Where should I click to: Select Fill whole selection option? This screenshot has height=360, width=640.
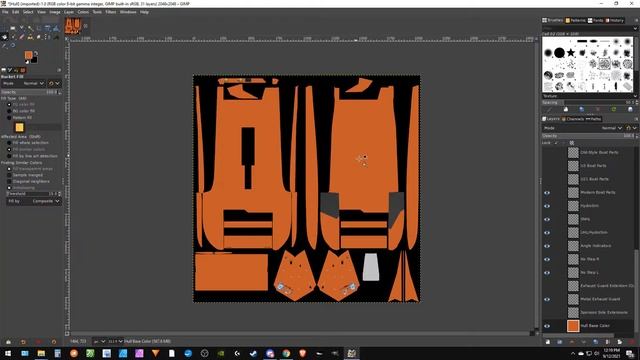pos(9,143)
